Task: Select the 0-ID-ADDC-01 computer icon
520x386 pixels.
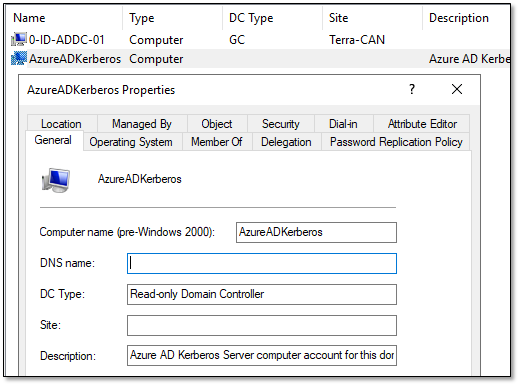Action: point(19,40)
